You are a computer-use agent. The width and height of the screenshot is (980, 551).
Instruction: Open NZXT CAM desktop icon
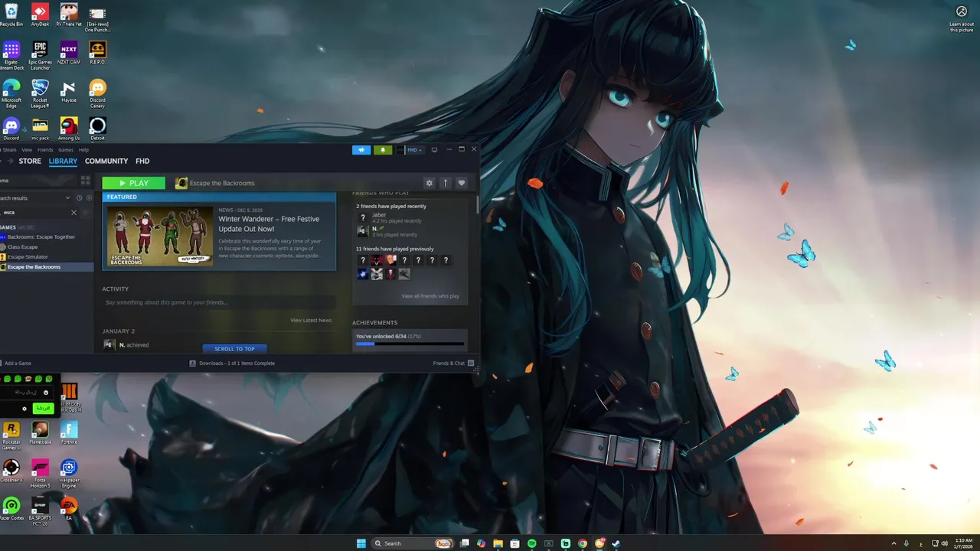tap(69, 53)
